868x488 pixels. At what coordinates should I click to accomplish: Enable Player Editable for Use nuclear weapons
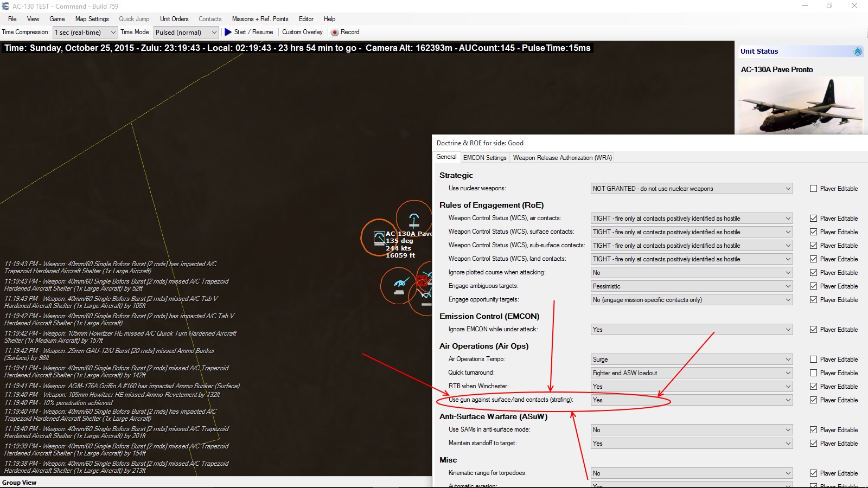coord(813,189)
